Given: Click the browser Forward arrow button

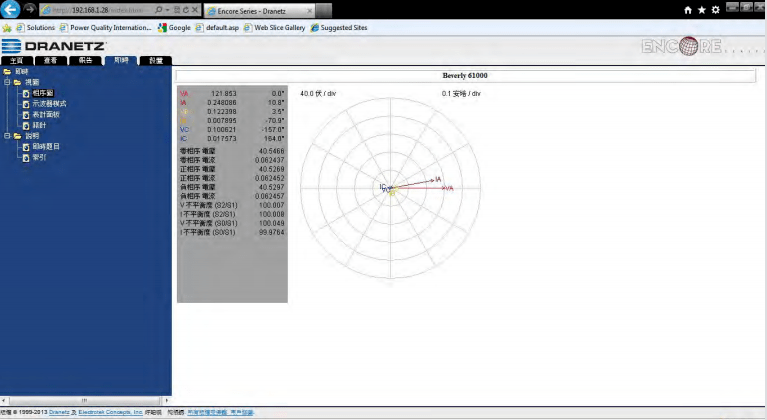Looking at the screenshot, I should coord(32,10).
